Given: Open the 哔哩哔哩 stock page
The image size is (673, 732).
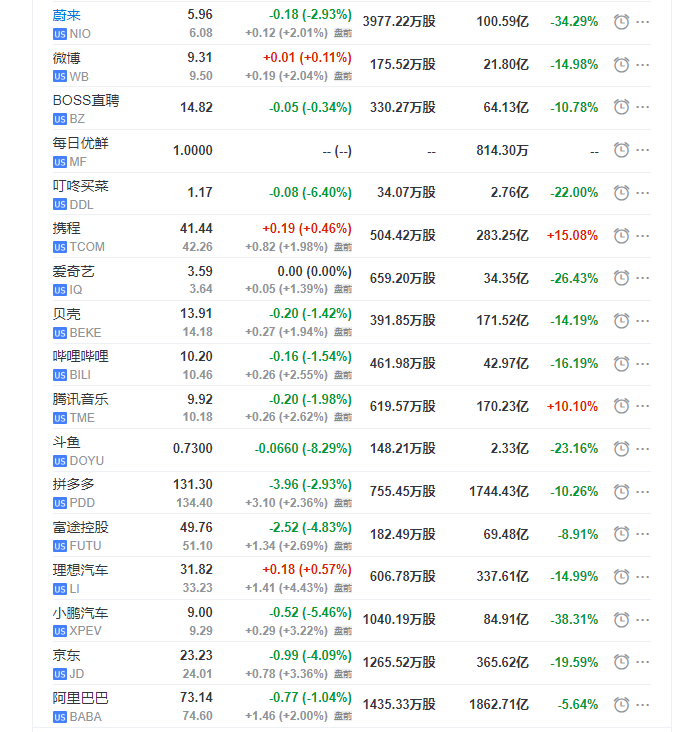Looking at the screenshot, I should point(80,357).
